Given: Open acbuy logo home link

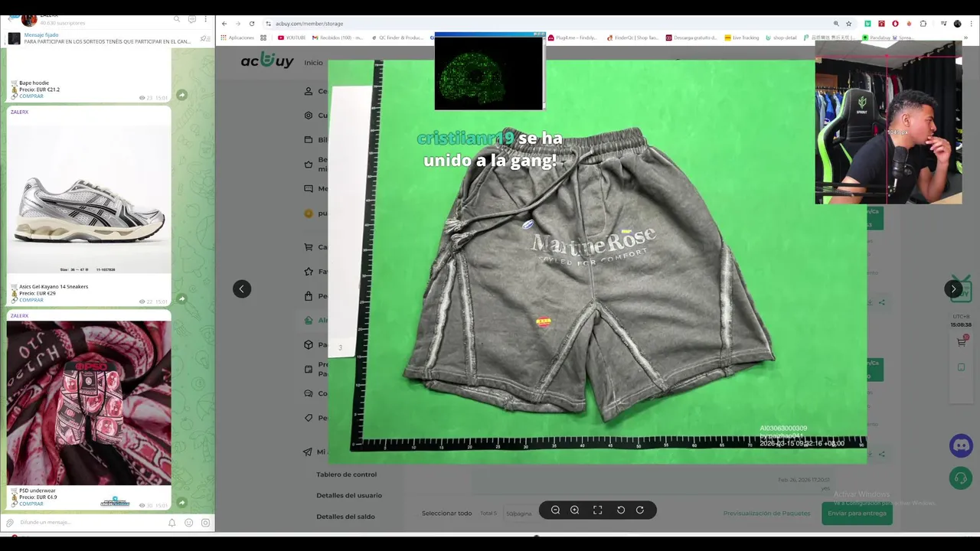Looking at the screenshot, I should point(267,61).
